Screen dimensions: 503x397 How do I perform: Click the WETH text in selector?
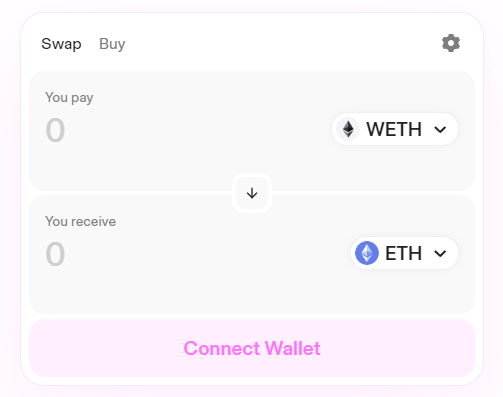[394, 129]
